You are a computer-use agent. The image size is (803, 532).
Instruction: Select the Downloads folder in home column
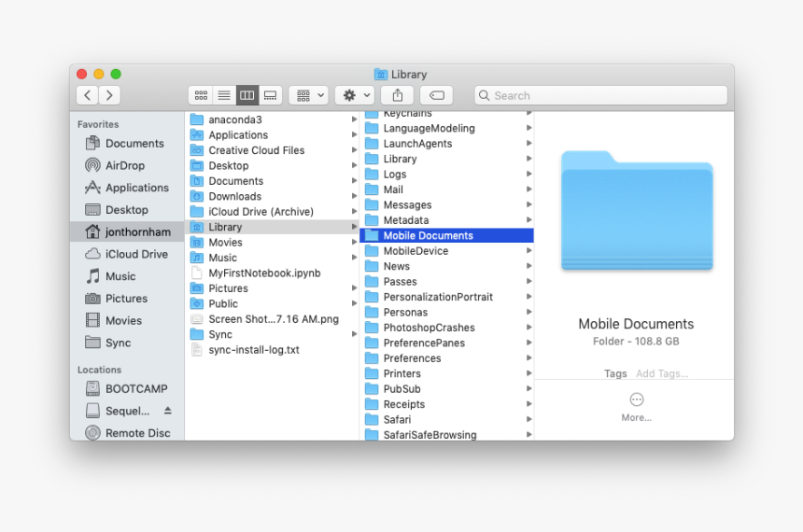272,196
